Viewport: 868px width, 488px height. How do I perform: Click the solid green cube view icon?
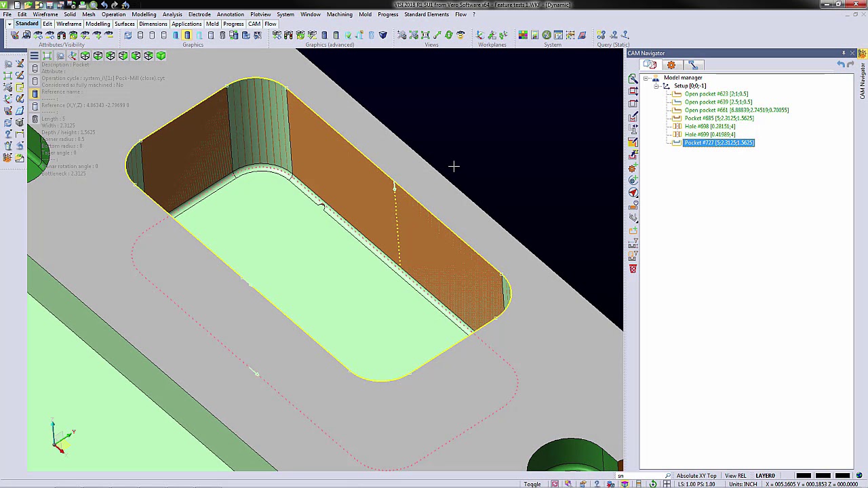coord(161,56)
